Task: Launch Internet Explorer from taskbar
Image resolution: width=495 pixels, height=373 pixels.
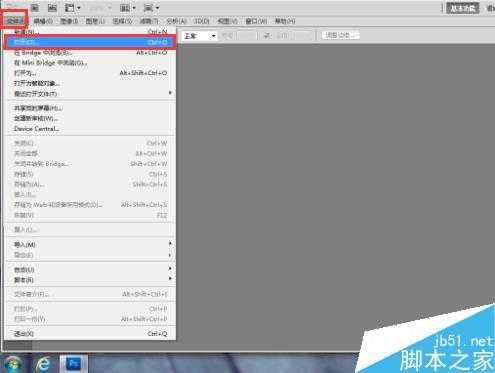Action: point(43,364)
